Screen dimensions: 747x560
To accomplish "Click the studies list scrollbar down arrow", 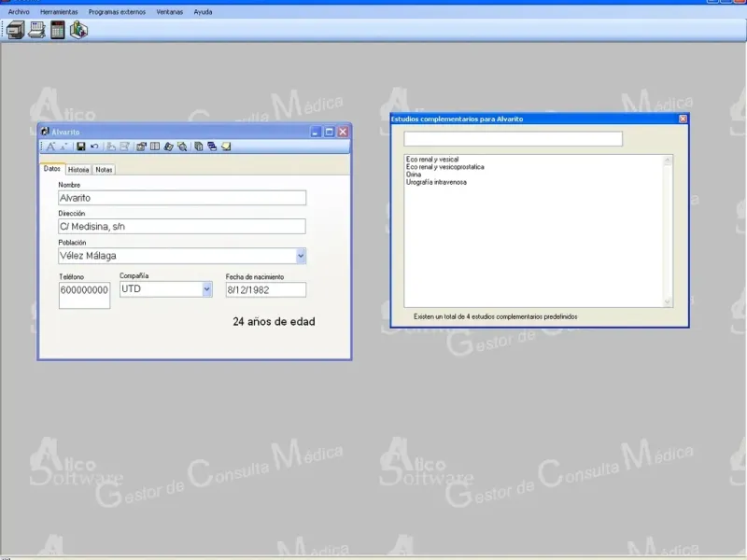I will click(x=668, y=301).
